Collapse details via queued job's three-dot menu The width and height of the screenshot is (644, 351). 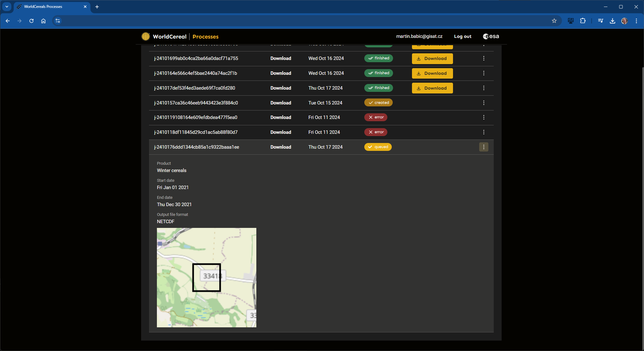pos(484,147)
